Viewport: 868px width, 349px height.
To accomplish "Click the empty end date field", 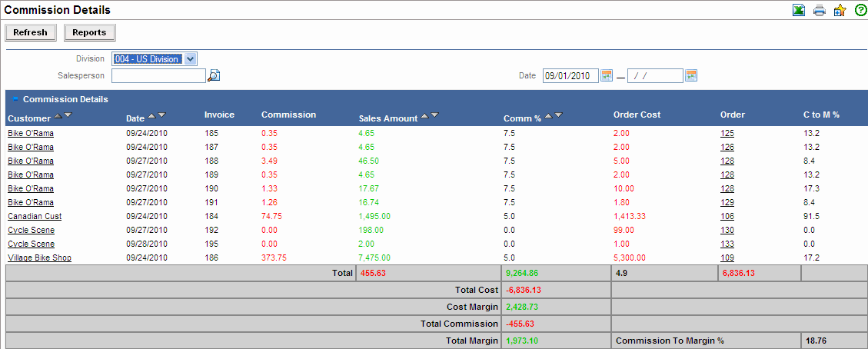I will (654, 75).
